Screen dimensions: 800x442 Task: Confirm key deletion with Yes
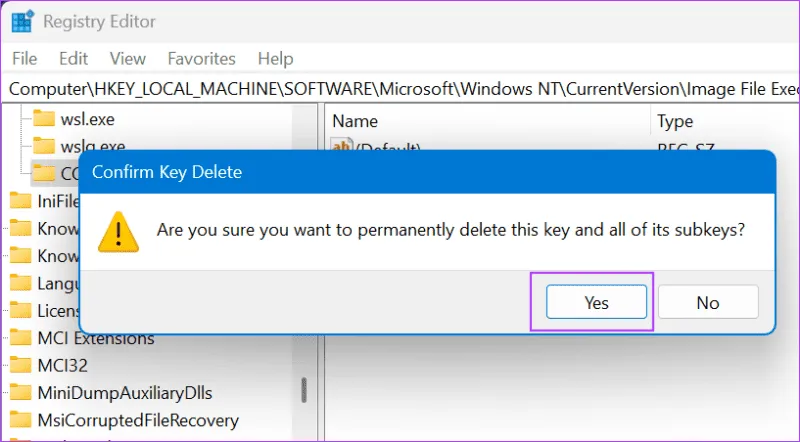[x=596, y=302]
